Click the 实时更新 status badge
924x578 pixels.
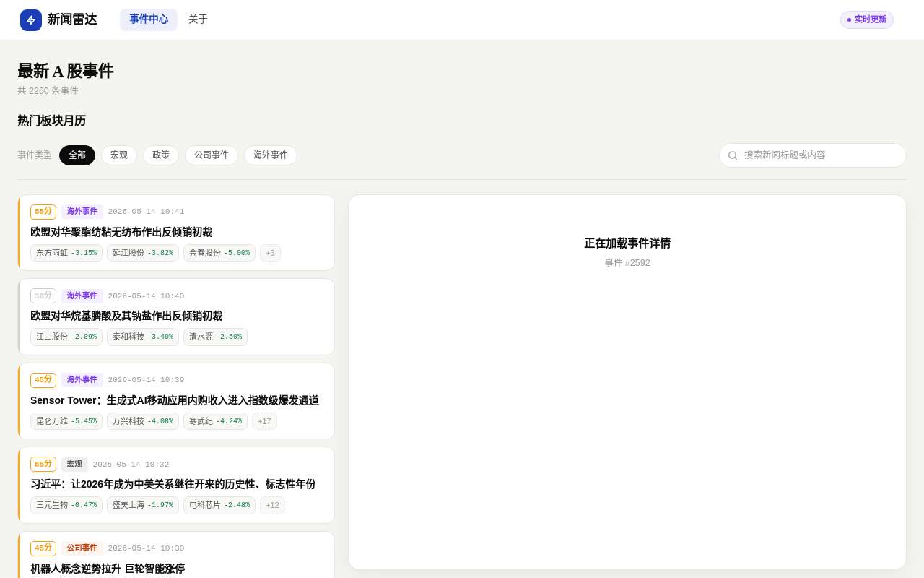[866, 20]
